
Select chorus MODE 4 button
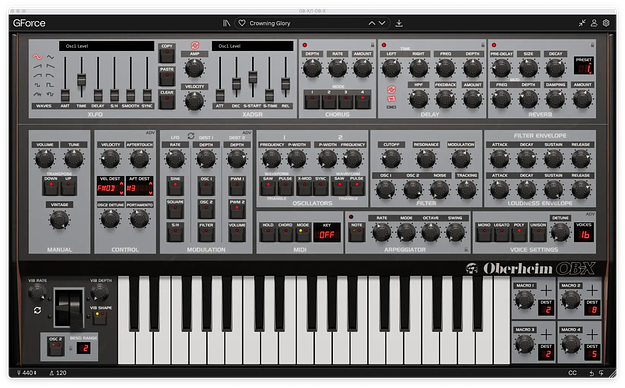(x=363, y=100)
